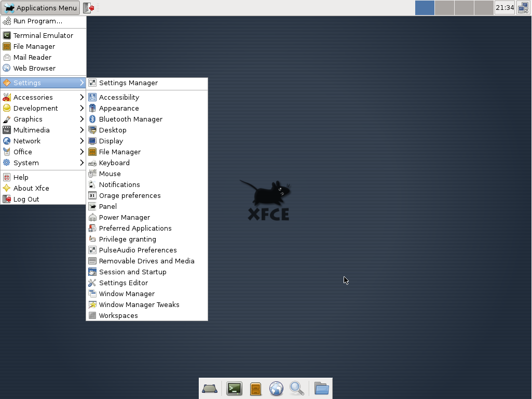Viewport: 532px width, 399px height.
Task: Click the Mail Reader envelope icon
Action: click(x=7, y=57)
